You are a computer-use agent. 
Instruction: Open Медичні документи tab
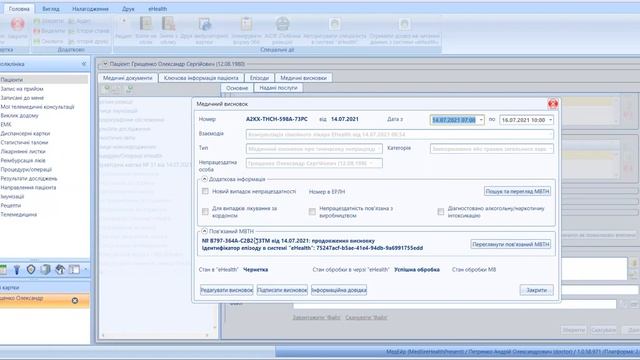click(127, 78)
